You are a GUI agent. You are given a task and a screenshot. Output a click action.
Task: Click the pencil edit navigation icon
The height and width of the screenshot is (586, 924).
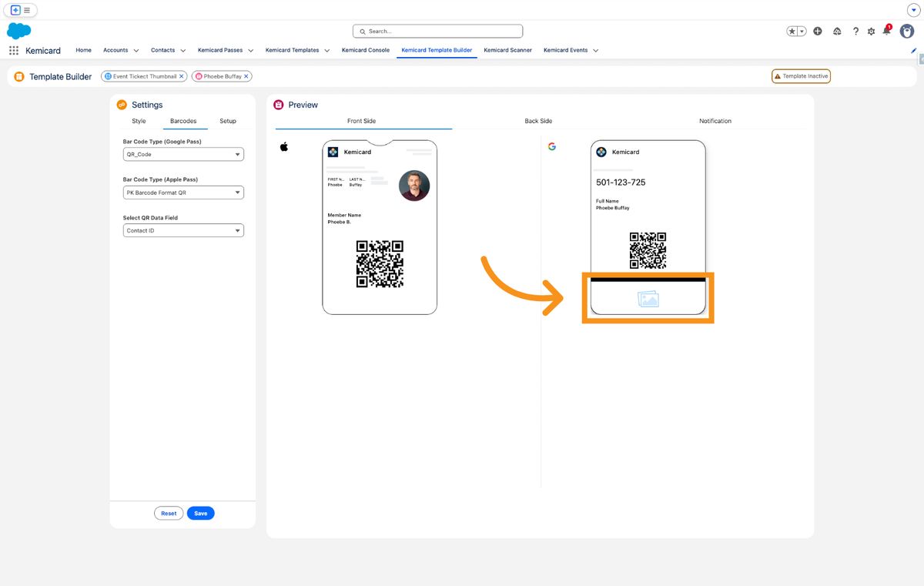(914, 50)
